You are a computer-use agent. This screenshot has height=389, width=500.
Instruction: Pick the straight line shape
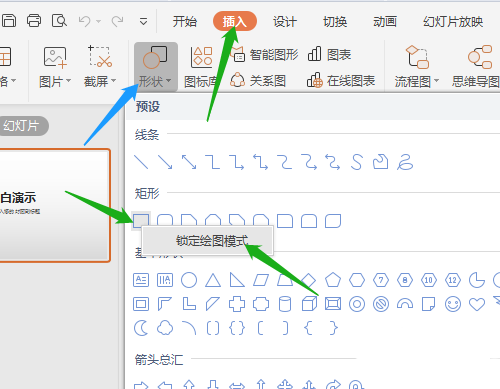tap(141, 162)
